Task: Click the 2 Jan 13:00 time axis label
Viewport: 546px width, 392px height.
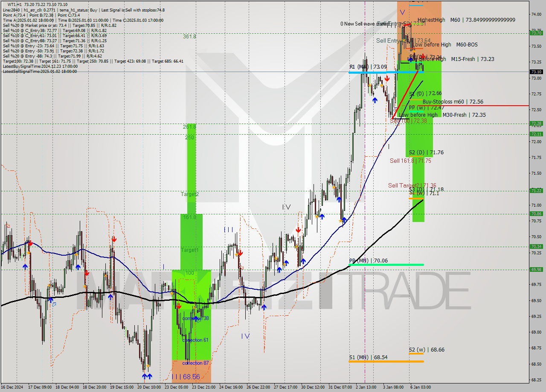Action: click(366, 387)
